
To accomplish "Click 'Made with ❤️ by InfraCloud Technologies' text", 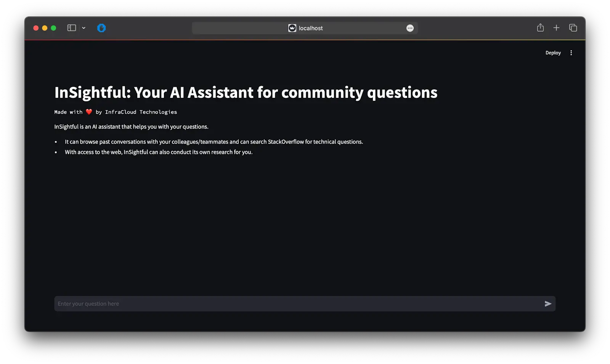I will pos(116,112).
